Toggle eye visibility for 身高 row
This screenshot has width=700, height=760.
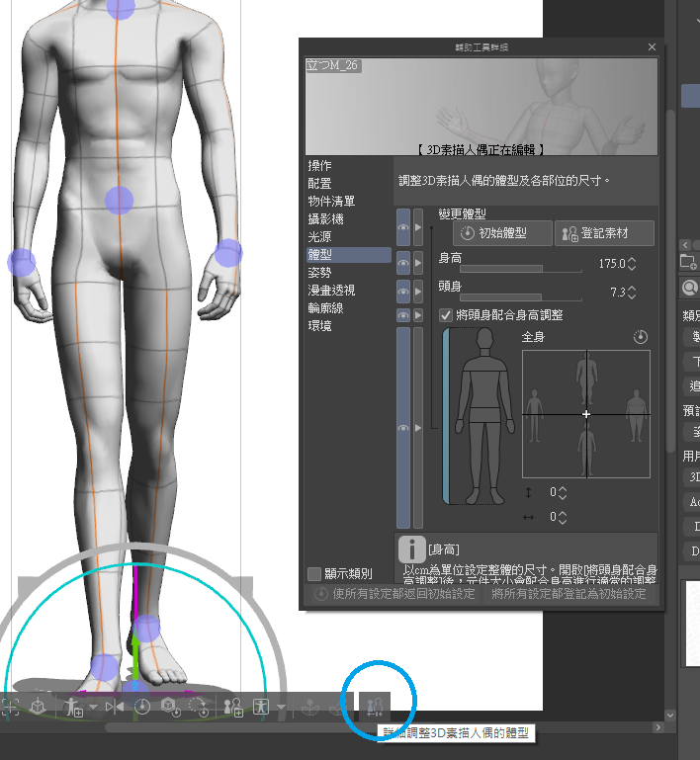click(x=403, y=263)
